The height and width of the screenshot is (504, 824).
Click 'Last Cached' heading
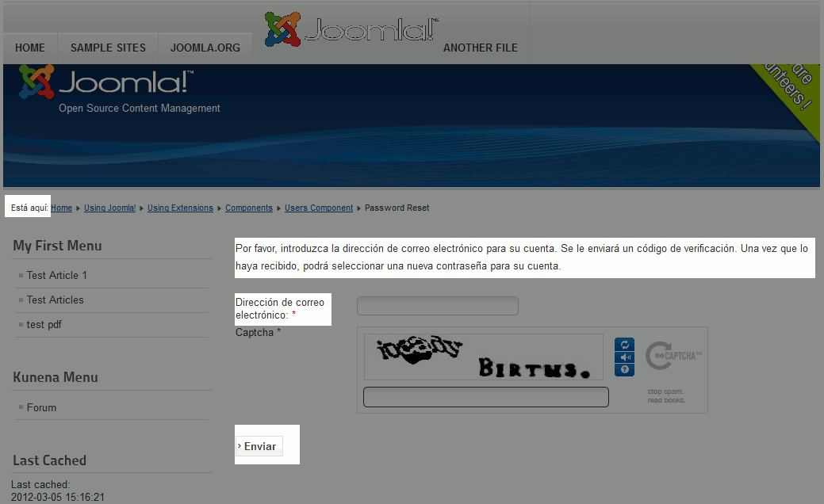tap(49, 460)
